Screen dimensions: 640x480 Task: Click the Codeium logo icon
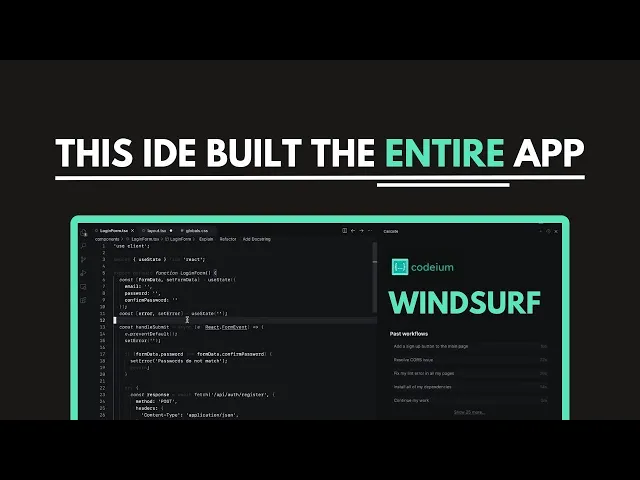point(400,267)
